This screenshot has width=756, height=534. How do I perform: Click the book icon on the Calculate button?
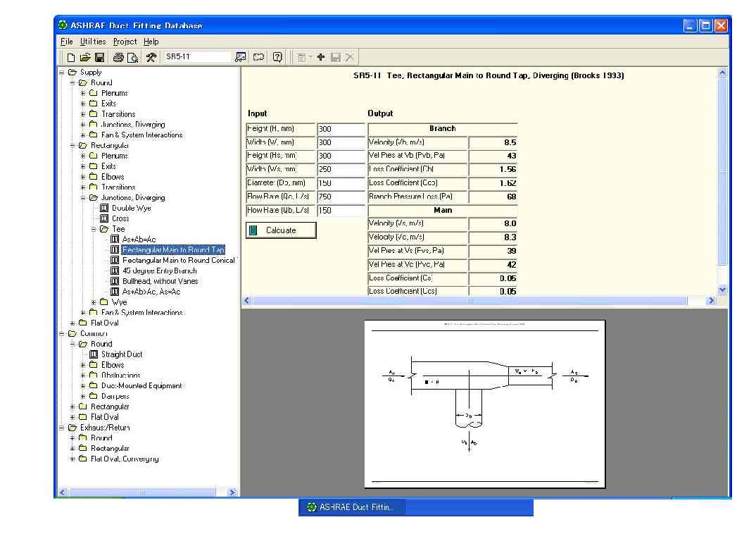(x=253, y=230)
